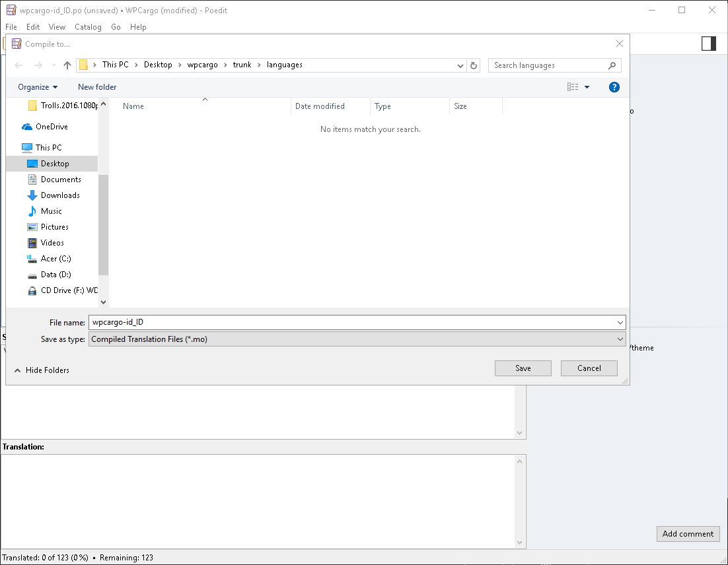Click the Cancel button

pos(589,368)
